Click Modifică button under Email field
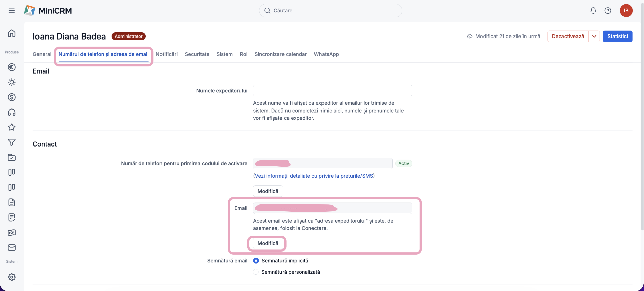 268,243
